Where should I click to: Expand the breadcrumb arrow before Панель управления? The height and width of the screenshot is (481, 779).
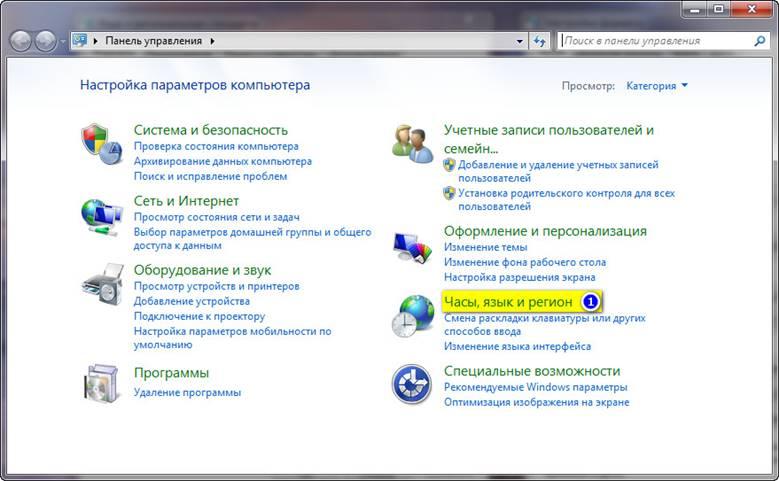(95, 41)
